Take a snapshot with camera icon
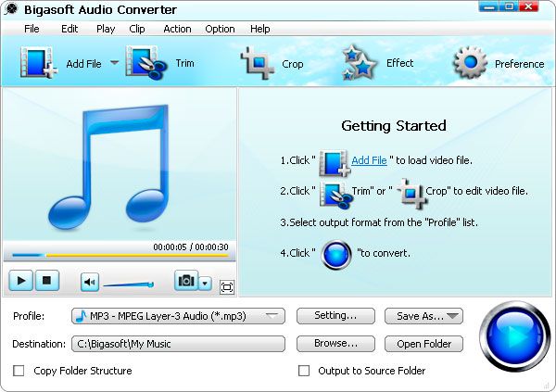The height and width of the screenshot is (392, 556). (x=186, y=281)
